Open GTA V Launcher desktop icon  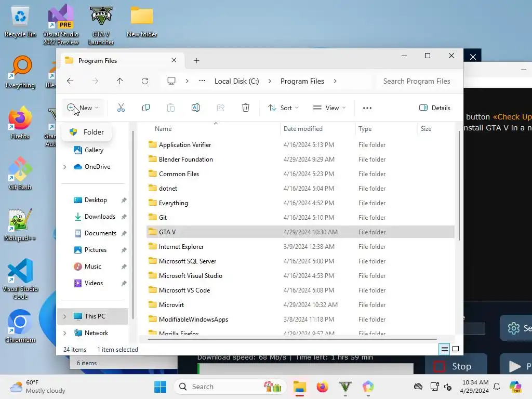click(101, 25)
